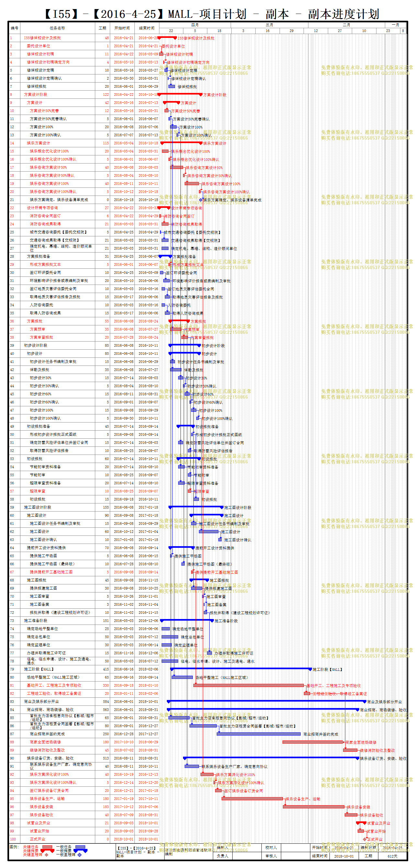This screenshot has width=415, height=868.
Task: Click the 三月 month label in the timeline header
Action: coord(269,25)
